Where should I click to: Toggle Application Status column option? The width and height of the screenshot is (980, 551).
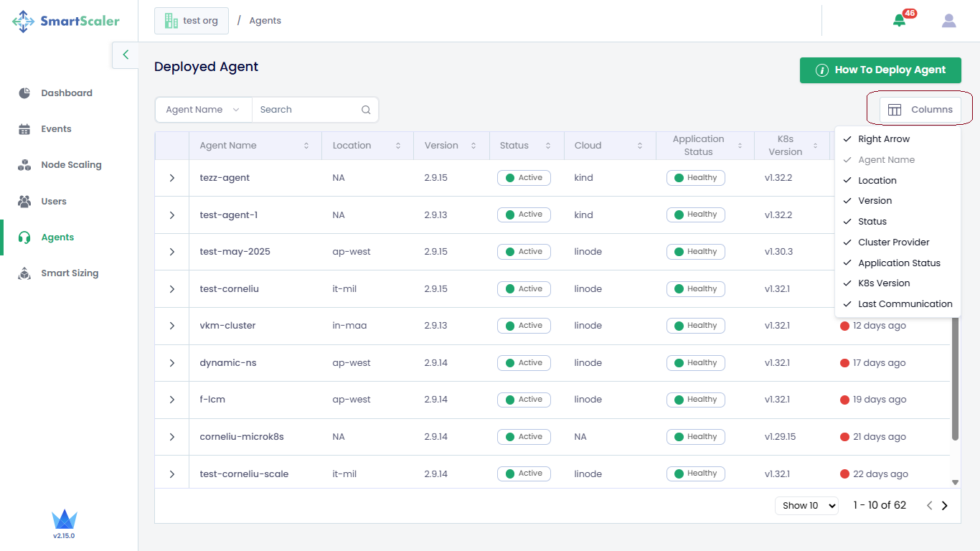(897, 263)
